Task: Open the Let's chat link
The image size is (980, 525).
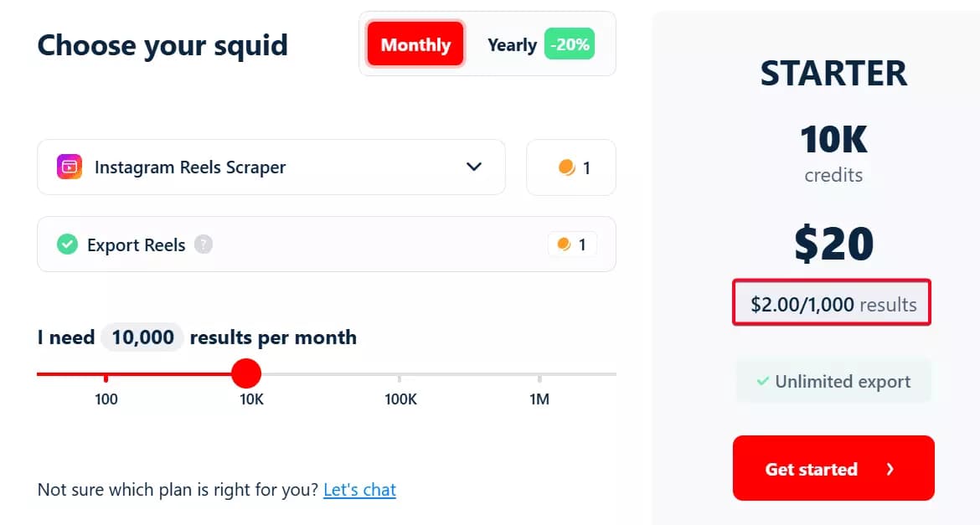Action: pos(359,489)
